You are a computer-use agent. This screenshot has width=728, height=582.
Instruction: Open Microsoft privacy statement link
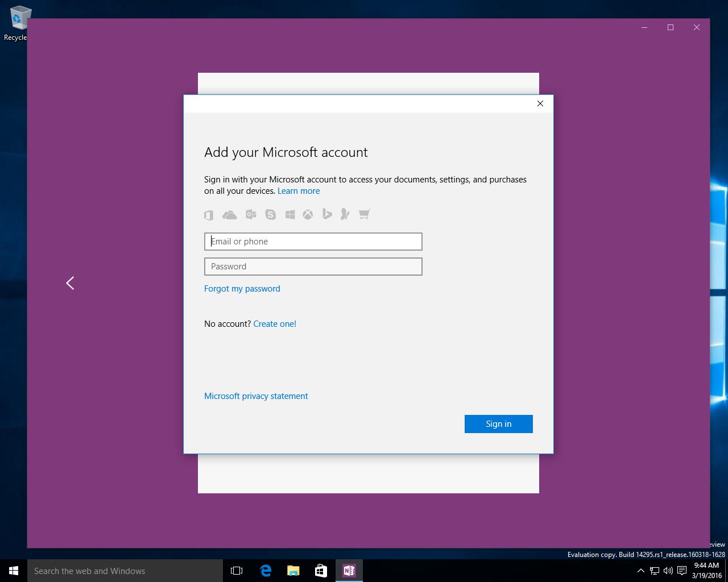(x=256, y=396)
